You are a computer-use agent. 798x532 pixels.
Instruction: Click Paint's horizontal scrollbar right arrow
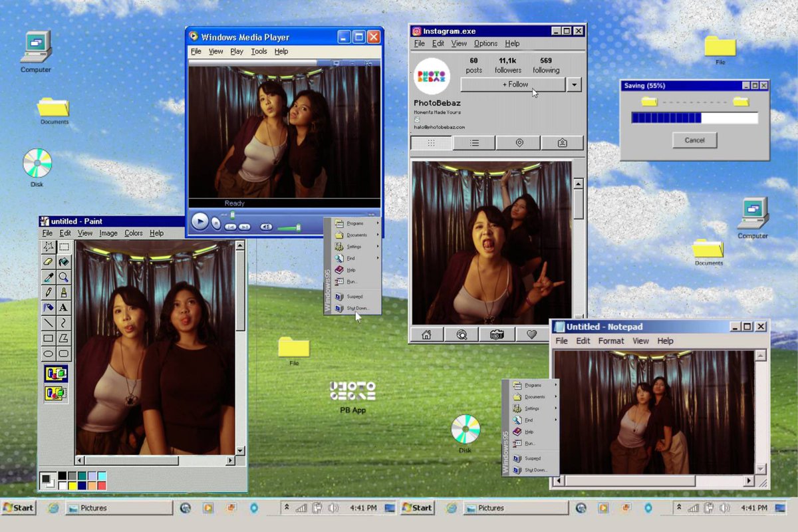pyautogui.click(x=231, y=461)
